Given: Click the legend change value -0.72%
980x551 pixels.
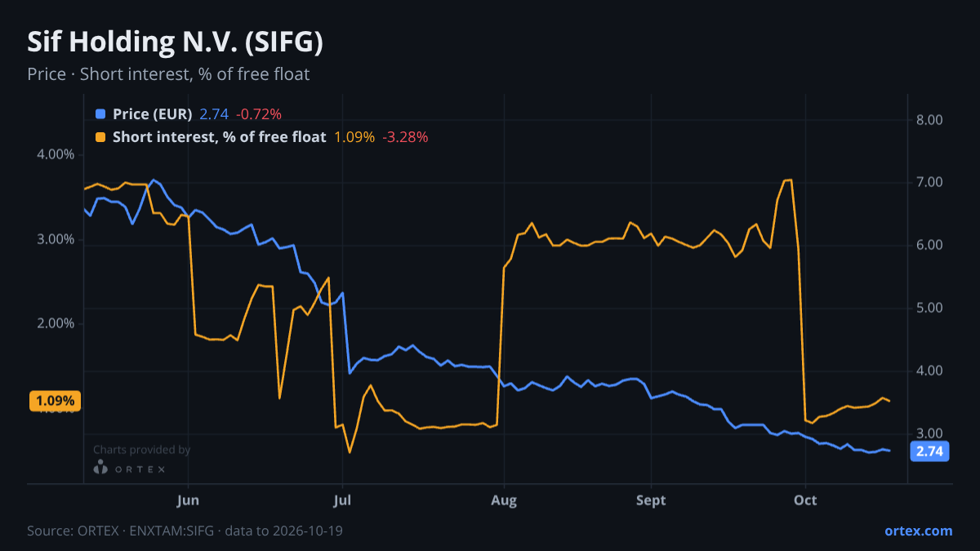Looking at the screenshot, I should 259,114.
